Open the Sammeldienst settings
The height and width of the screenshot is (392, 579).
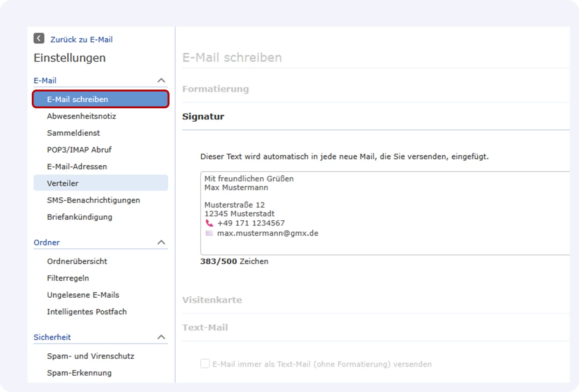73,133
